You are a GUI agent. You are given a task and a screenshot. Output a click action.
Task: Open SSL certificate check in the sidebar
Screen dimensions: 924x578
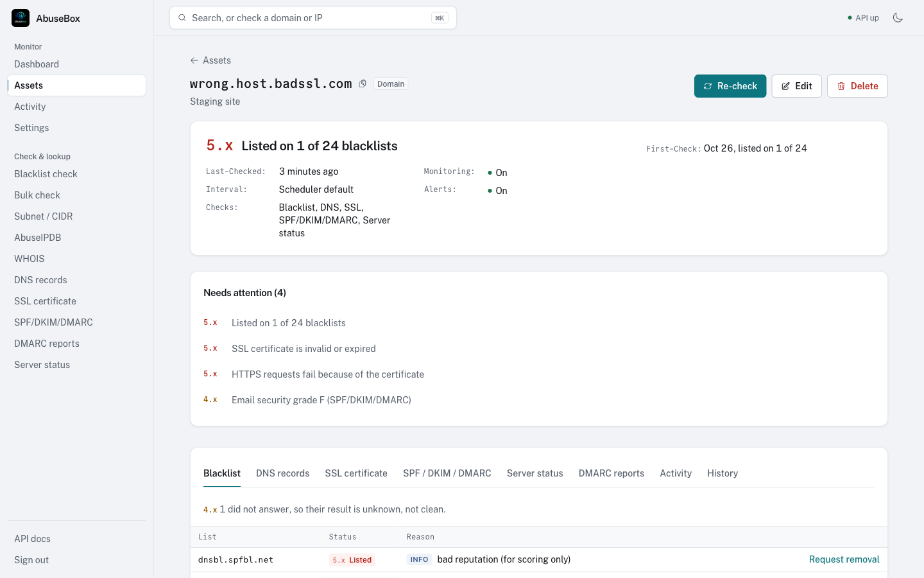pyautogui.click(x=77, y=301)
